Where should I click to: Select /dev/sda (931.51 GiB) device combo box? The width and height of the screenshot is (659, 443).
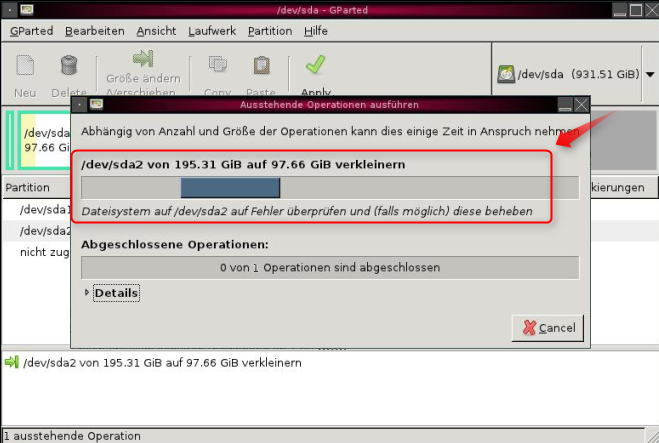[575, 74]
